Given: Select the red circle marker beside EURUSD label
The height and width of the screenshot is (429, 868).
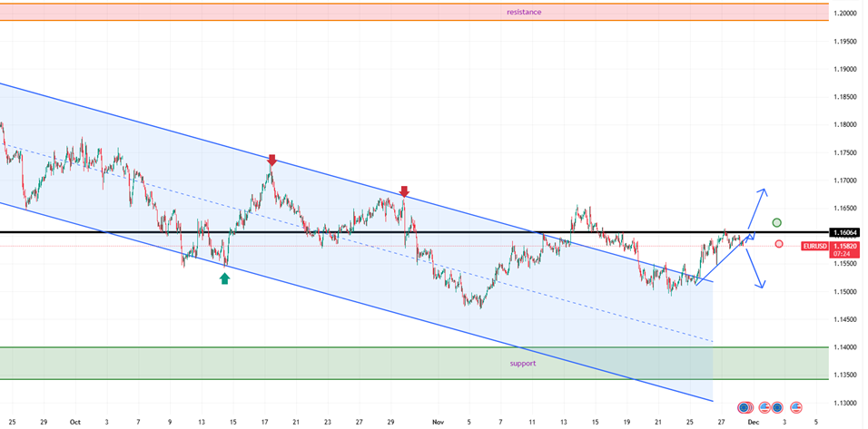Looking at the screenshot, I should pos(779,244).
